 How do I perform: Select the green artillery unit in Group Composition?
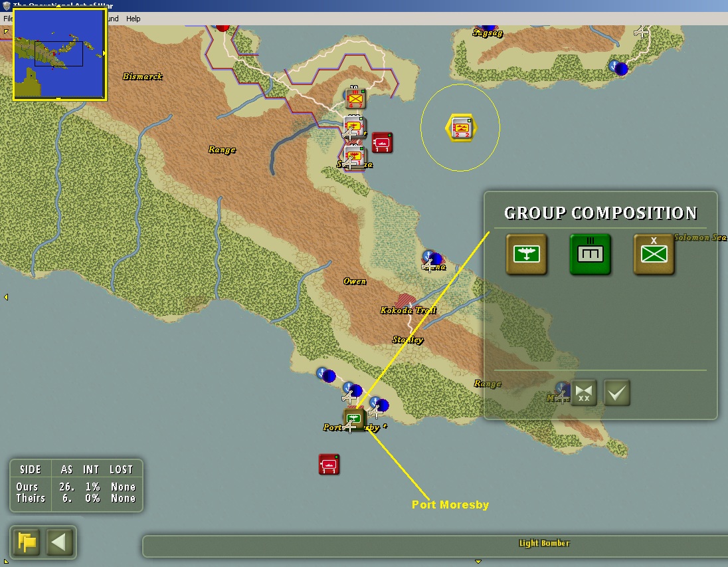click(590, 254)
